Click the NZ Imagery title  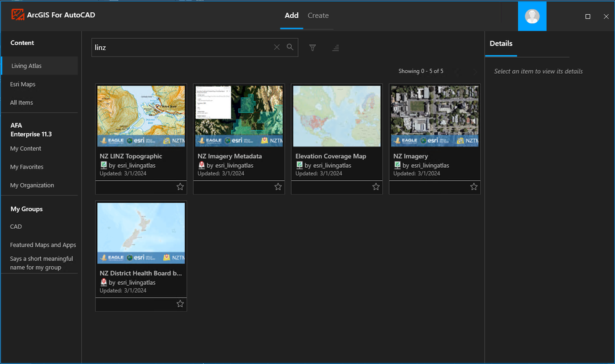pos(411,156)
